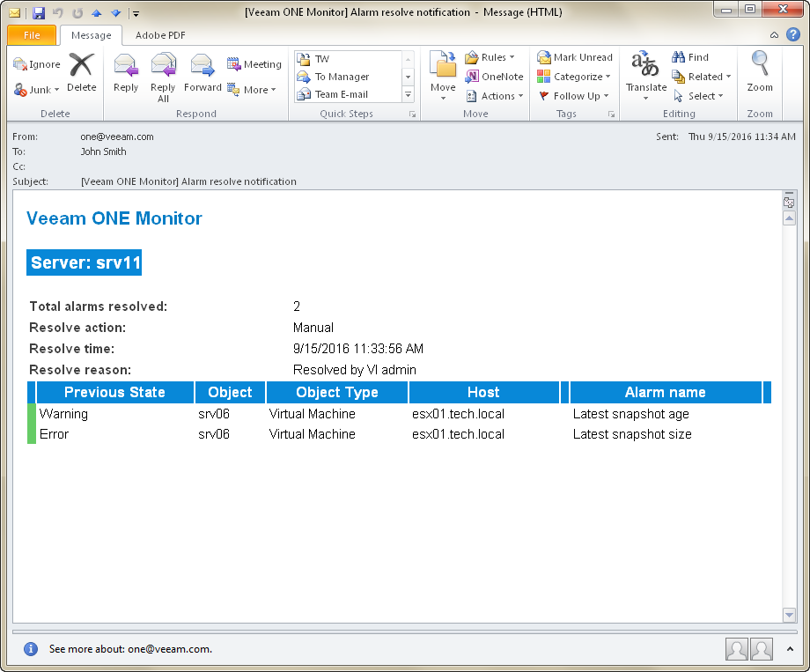Open the Quick Steps dialog launcher
This screenshot has width=810, height=672.
pos(412,114)
